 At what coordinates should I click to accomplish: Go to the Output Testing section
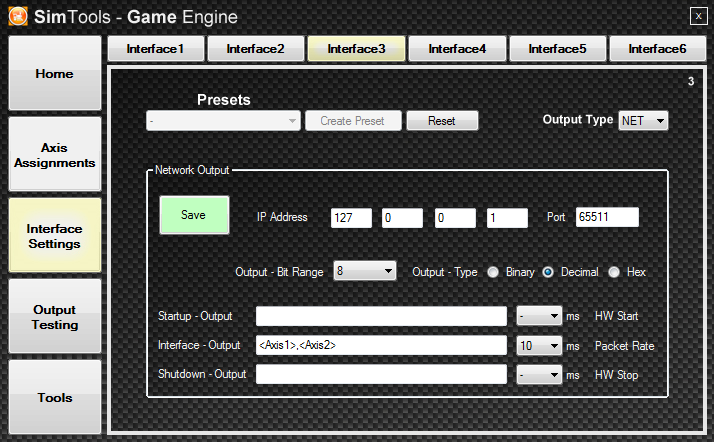(x=55, y=317)
